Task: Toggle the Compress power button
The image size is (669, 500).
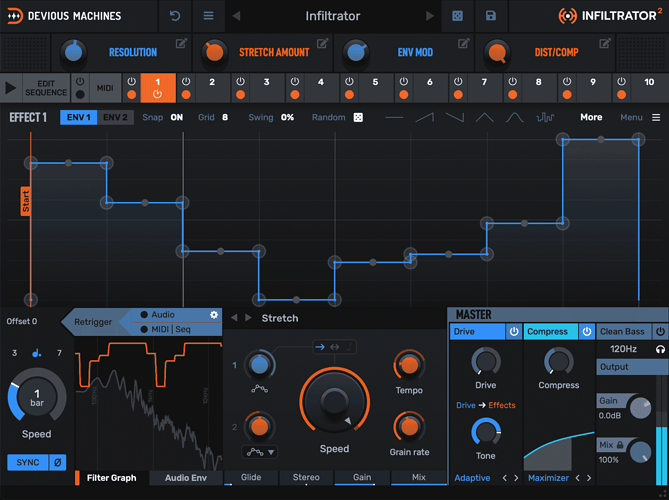Action: (x=587, y=331)
